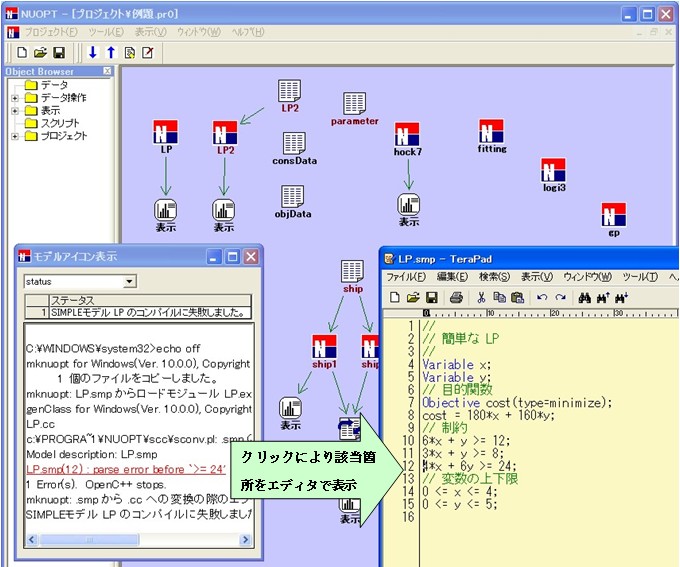Open the 表示(V) menu in NUOPT
This screenshot has height=567, width=680.
coord(150,32)
